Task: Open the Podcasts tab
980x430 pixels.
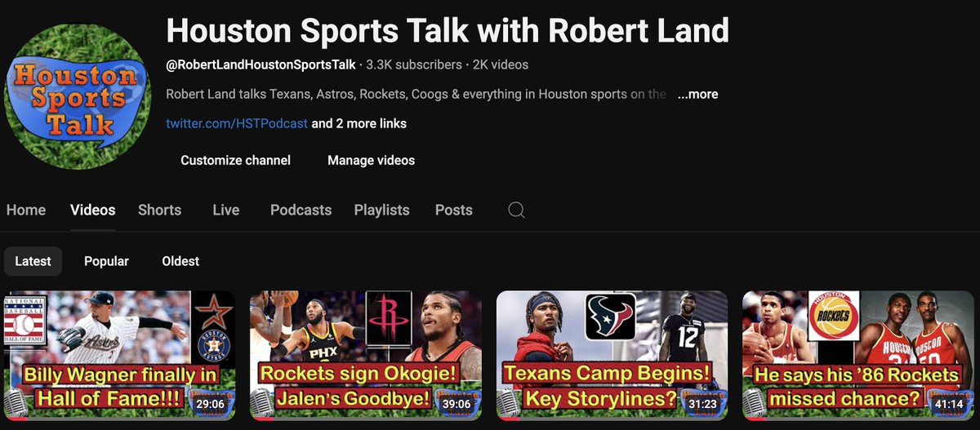Action: click(x=301, y=211)
